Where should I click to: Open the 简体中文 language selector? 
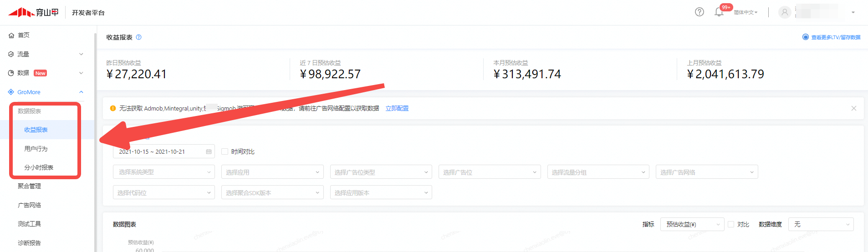745,12
